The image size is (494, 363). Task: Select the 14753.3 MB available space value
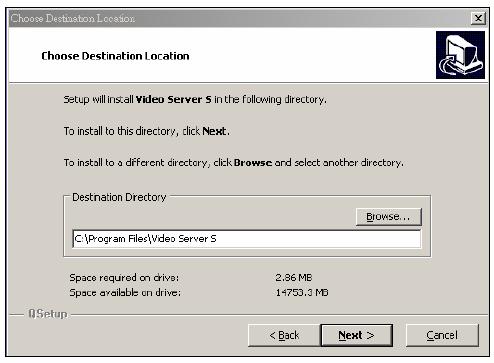click(x=302, y=293)
